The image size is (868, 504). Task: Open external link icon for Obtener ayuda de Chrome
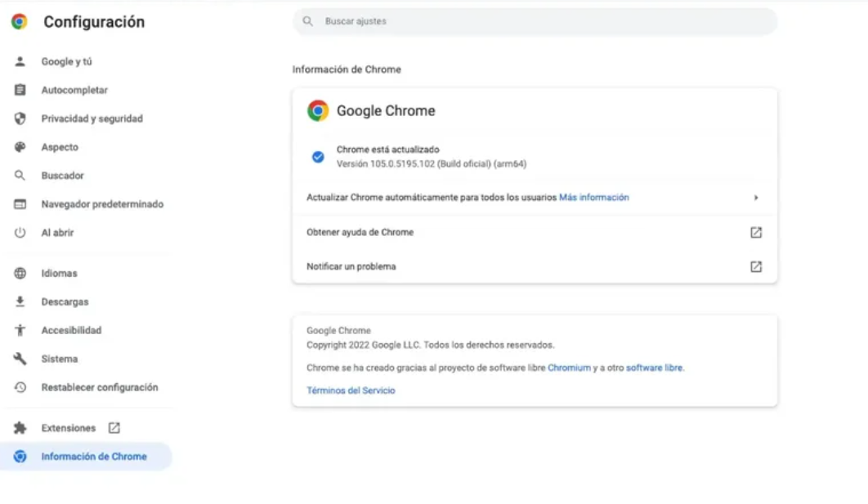pyautogui.click(x=756, y=233)
